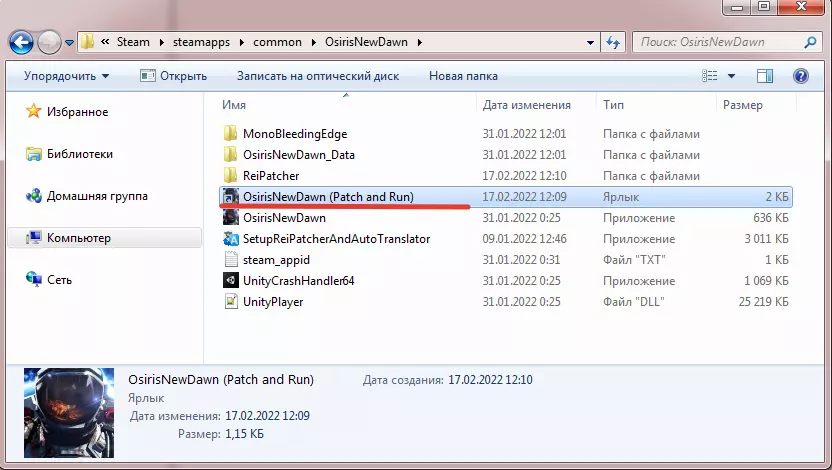Select the ReiPatcher folder icon
832x470 pixels.
pyautogui.click(x=230, y=176)
